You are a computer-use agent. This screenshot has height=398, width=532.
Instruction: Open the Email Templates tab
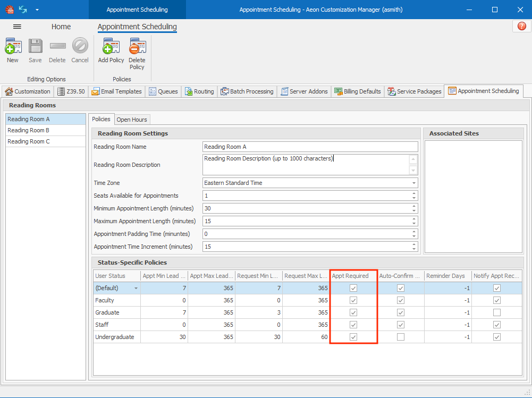point(116,91)
